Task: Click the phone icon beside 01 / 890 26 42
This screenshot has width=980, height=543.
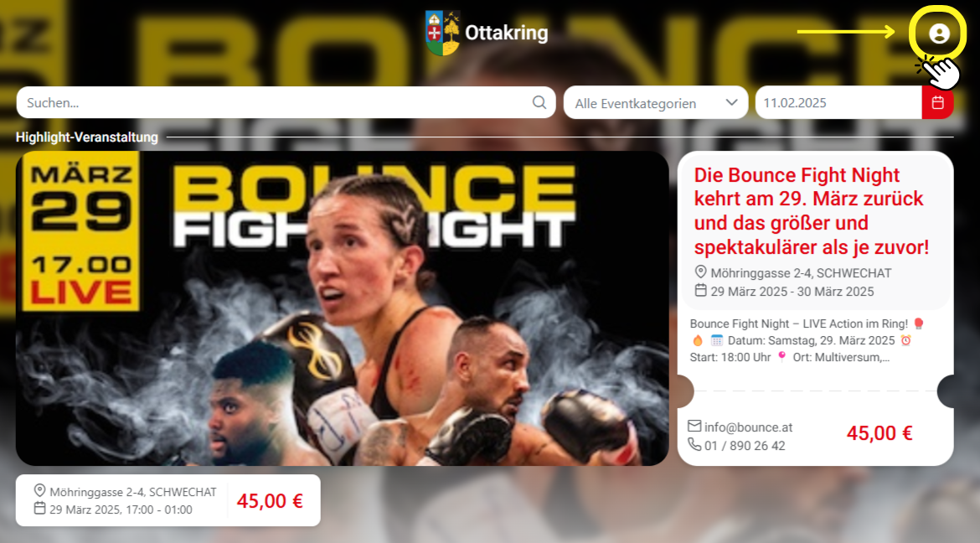Action: click(x=694, y=444)
